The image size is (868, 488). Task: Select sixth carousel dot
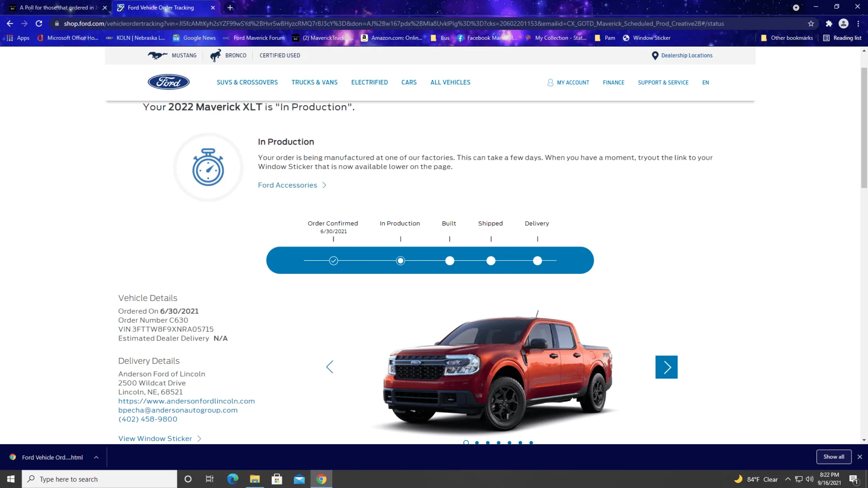[x=520, y=442]
